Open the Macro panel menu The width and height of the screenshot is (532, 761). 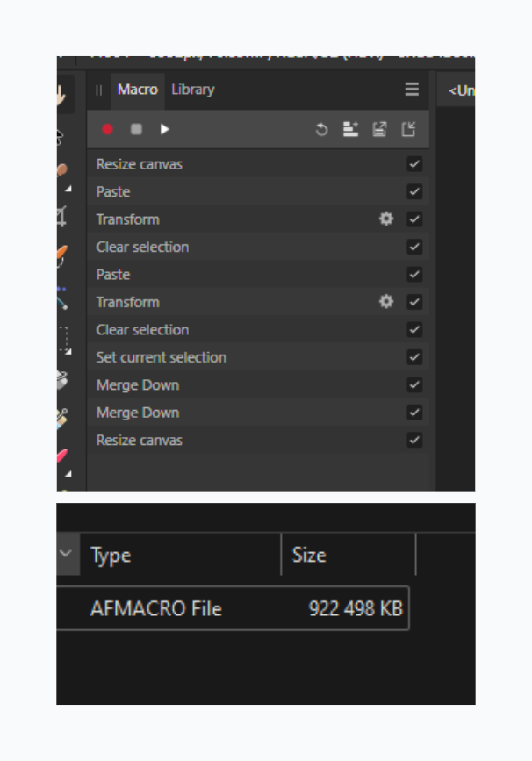pos(410,89)
